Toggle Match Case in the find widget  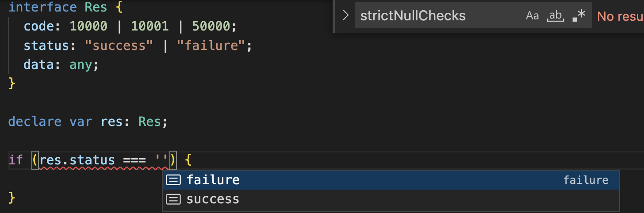(x=532, y=16)
